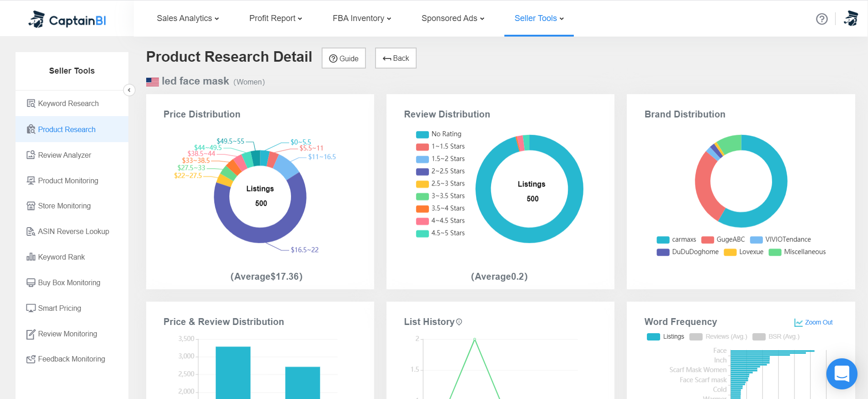Screen dimensions: 868x399
Task: Select Smart Pricing in the sidebar
Action: [59, 308]
